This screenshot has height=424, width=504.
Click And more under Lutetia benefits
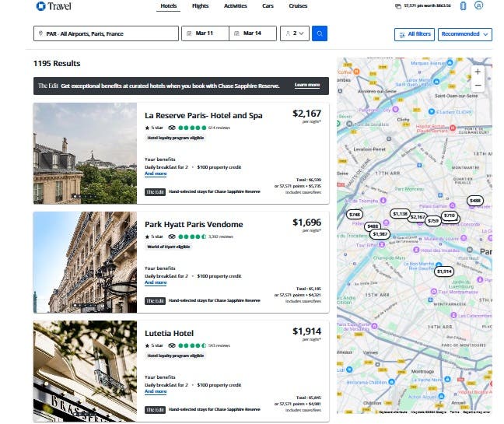156,391
